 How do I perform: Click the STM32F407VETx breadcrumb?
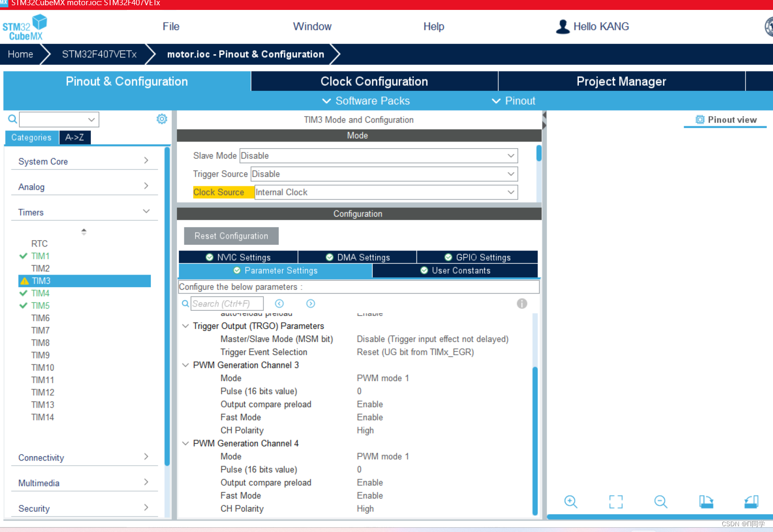pyautogui.click(x=99, y=54)
